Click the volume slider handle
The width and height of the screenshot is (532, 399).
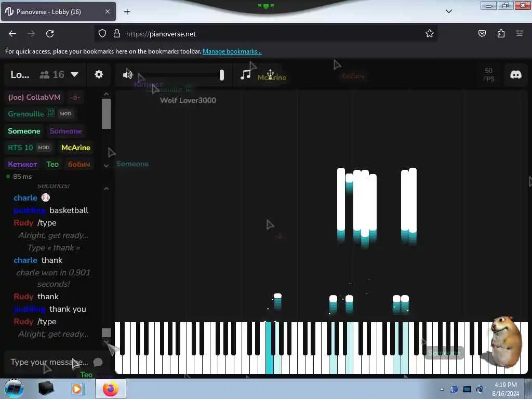tap(221, 75)
